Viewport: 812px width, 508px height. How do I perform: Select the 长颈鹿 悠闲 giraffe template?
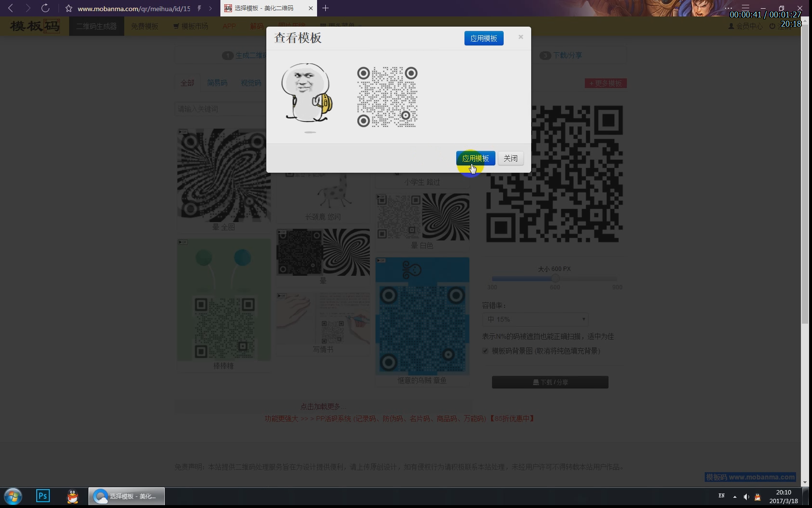point(323,196)
